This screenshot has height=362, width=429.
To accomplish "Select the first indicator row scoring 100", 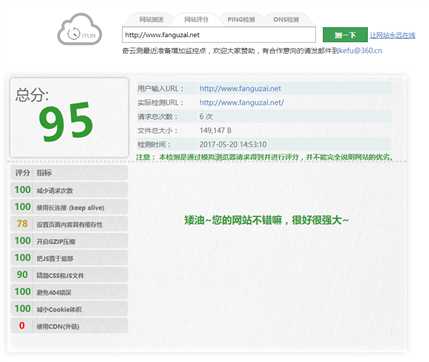I will [69, 190].
